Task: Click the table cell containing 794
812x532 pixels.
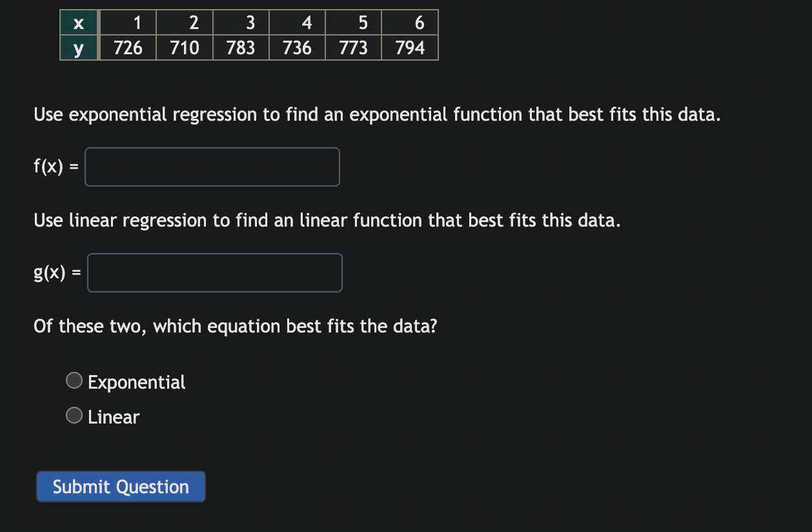Action: click(x=410, y=48)
